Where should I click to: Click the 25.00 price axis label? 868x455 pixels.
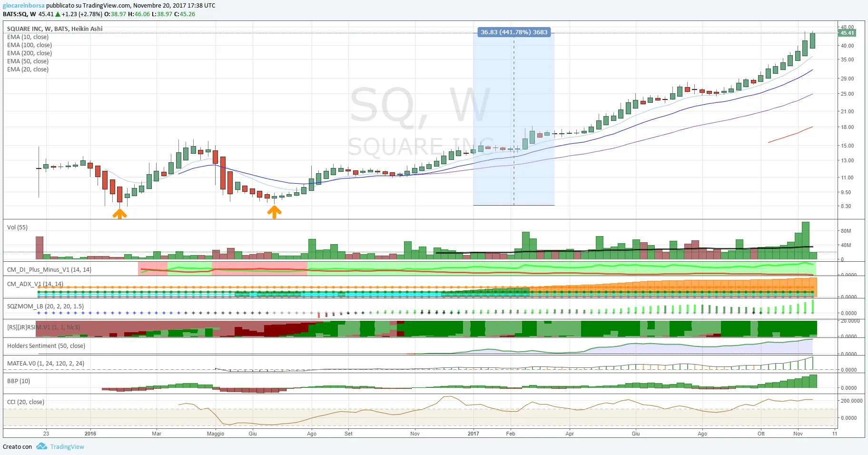pos(847,94)
